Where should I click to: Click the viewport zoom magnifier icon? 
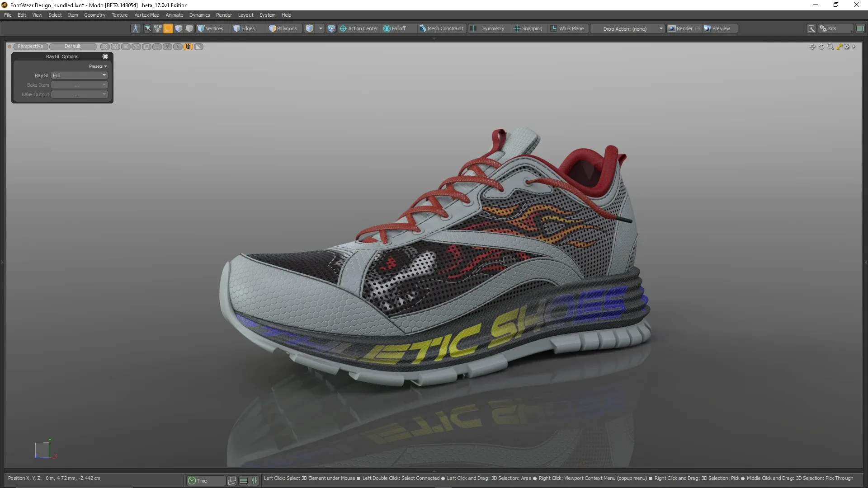tap(830, 47)
